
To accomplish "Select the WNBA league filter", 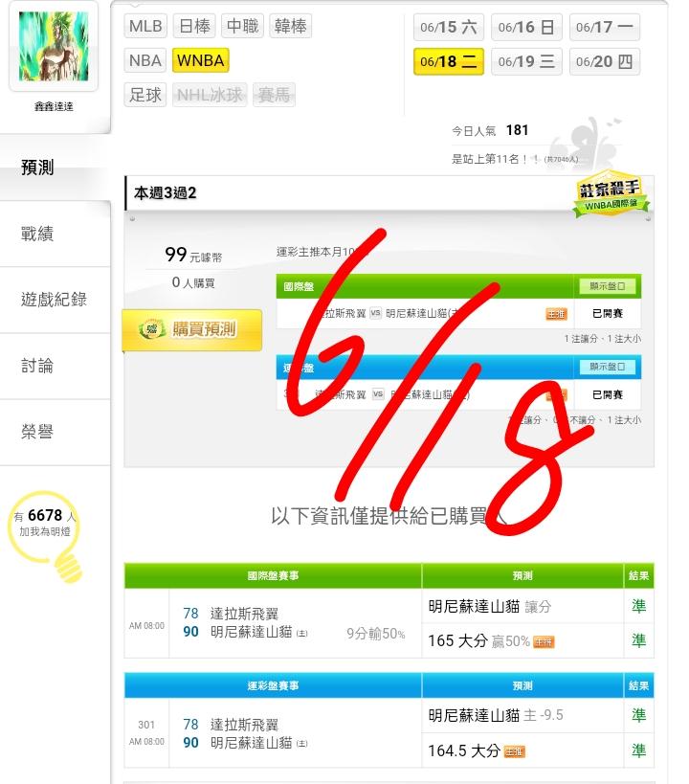I will click(201, 60).
